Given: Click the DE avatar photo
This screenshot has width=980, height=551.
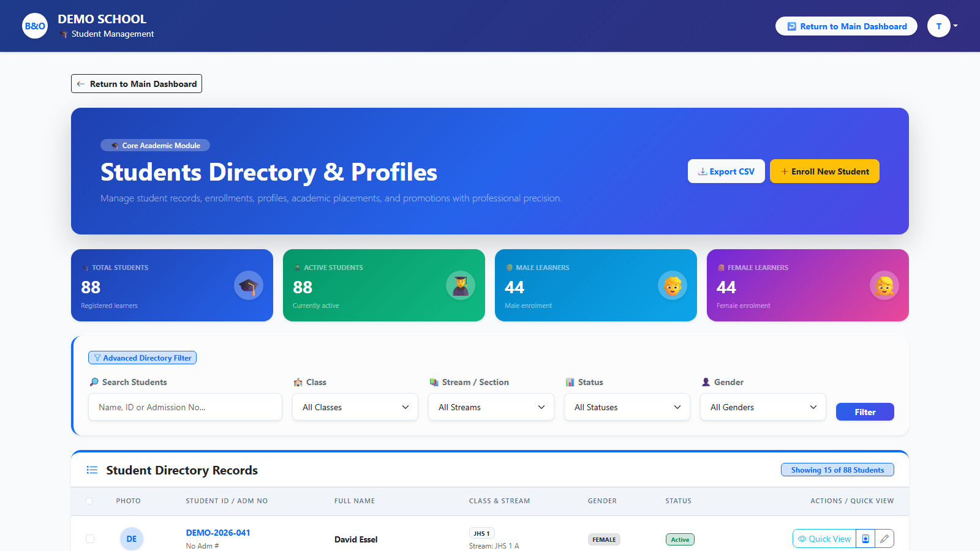Looking at the screenshot, I should click(132, 539).
